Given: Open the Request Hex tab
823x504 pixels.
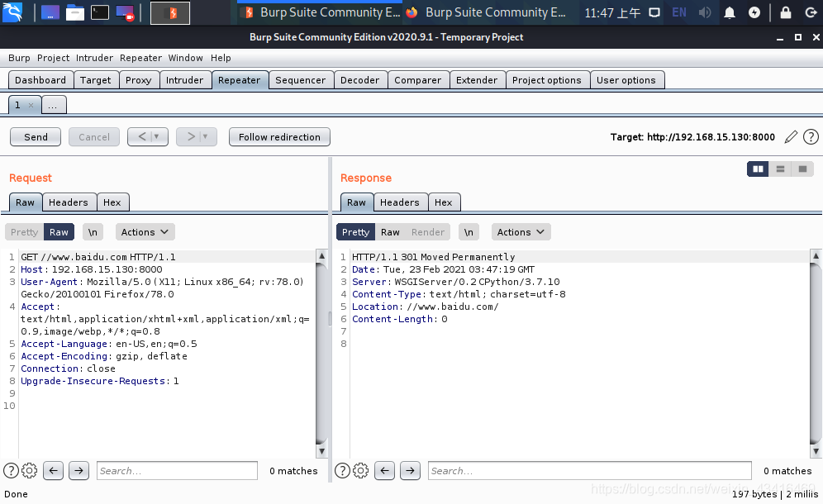Looking at the screenshot, I should [x=112, y=202].
